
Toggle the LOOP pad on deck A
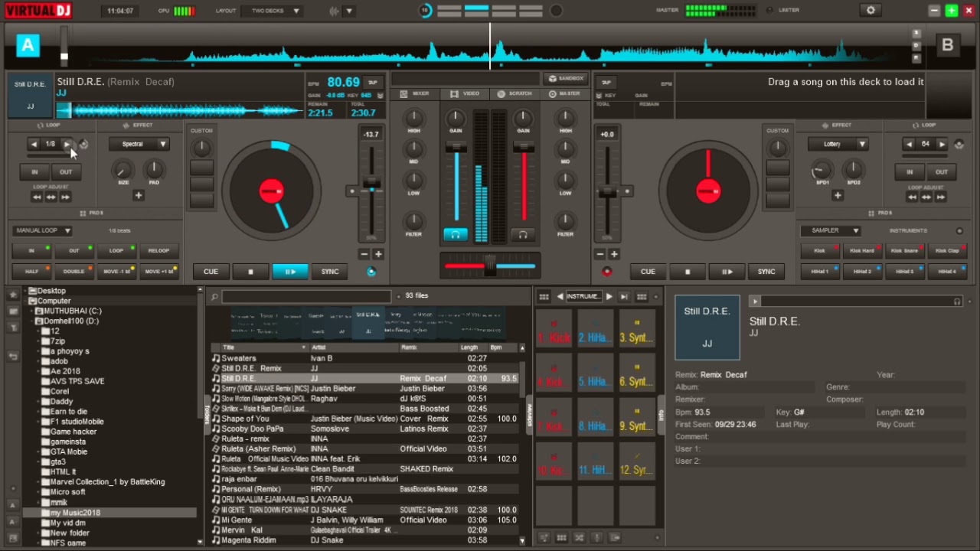116,251
